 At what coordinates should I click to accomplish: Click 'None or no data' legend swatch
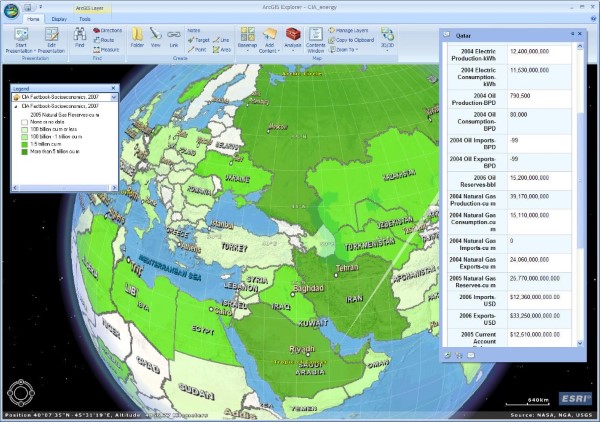[x=24, y=122]
